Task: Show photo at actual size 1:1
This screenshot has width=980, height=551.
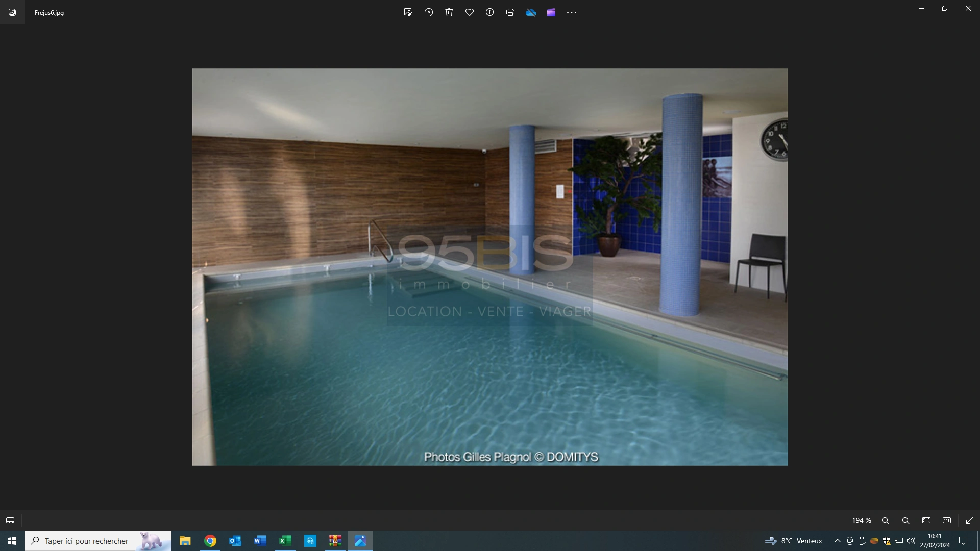Action: (x=947, y=520)
